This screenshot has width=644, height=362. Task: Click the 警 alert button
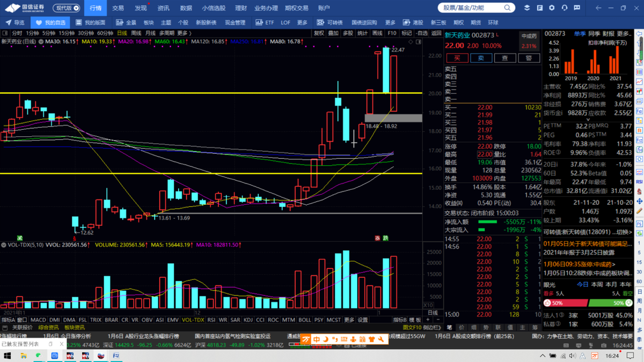point(529,58)
